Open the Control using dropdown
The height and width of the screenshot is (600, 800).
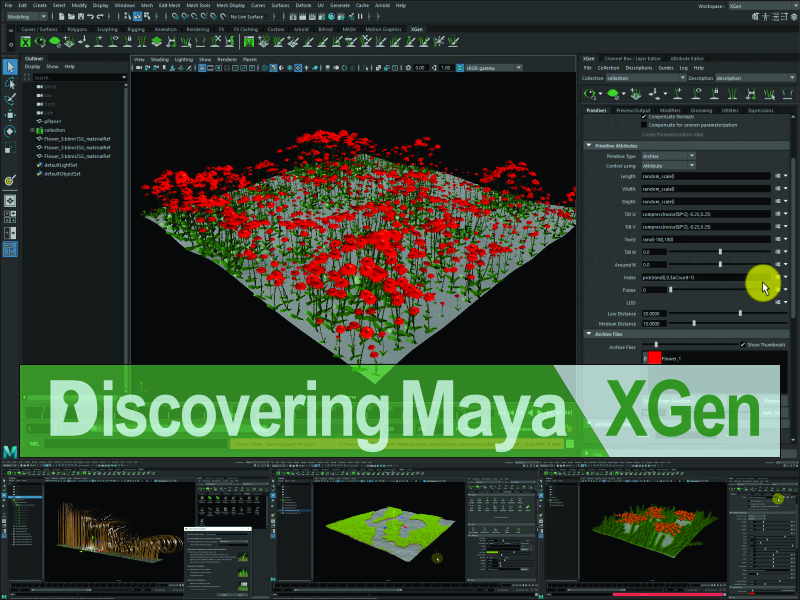coord(668,166)
